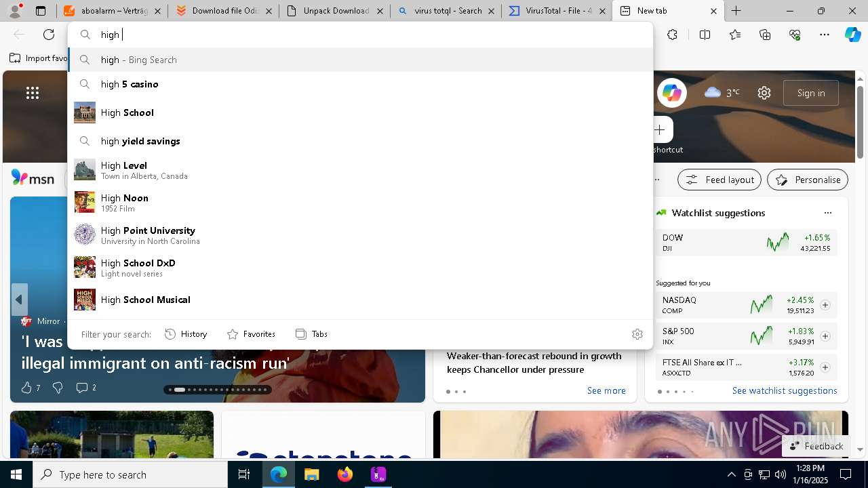Open the Collections toolbar icon
868x488 pixels.
765,35
